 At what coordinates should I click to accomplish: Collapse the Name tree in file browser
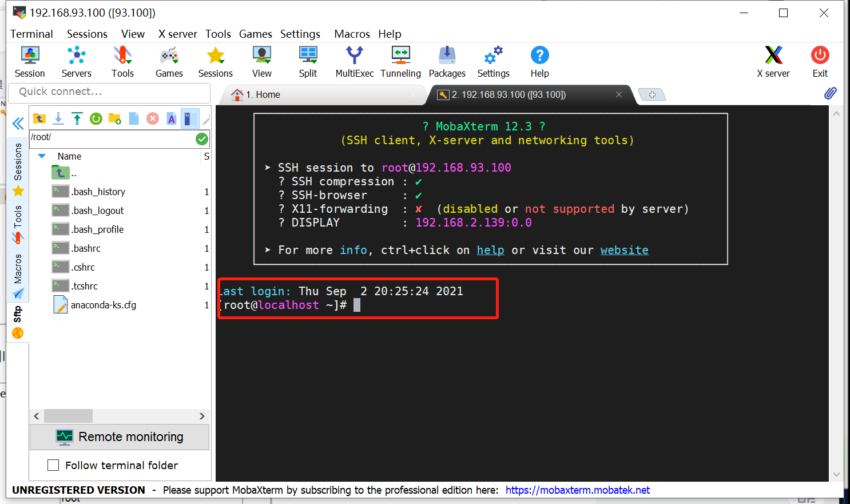click(41, 156)
